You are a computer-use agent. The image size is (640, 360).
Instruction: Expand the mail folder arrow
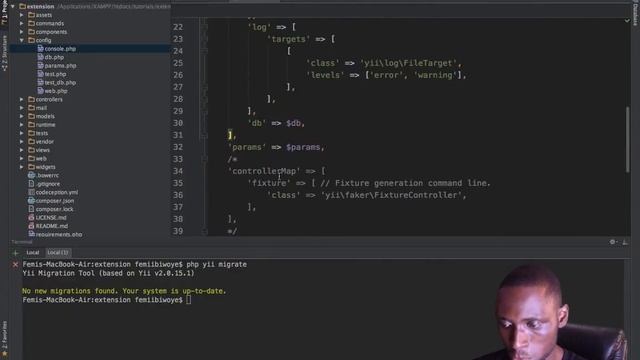coord(22,108)
